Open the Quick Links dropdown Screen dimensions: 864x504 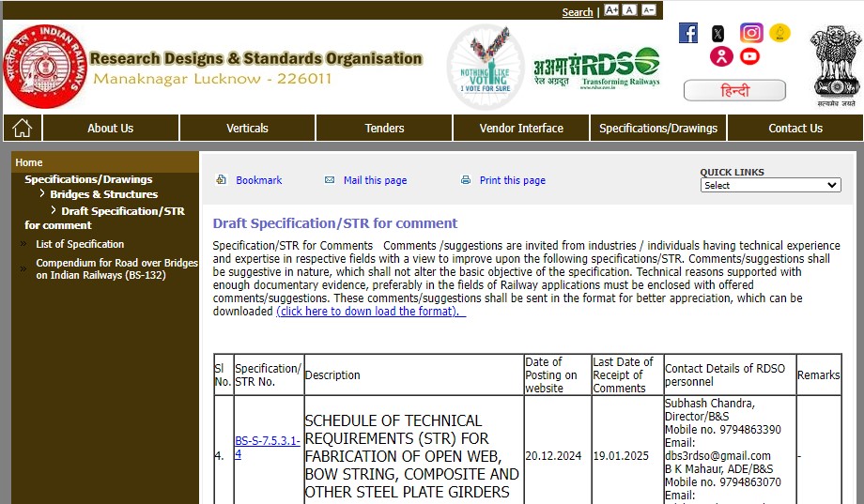coord(770,185)
